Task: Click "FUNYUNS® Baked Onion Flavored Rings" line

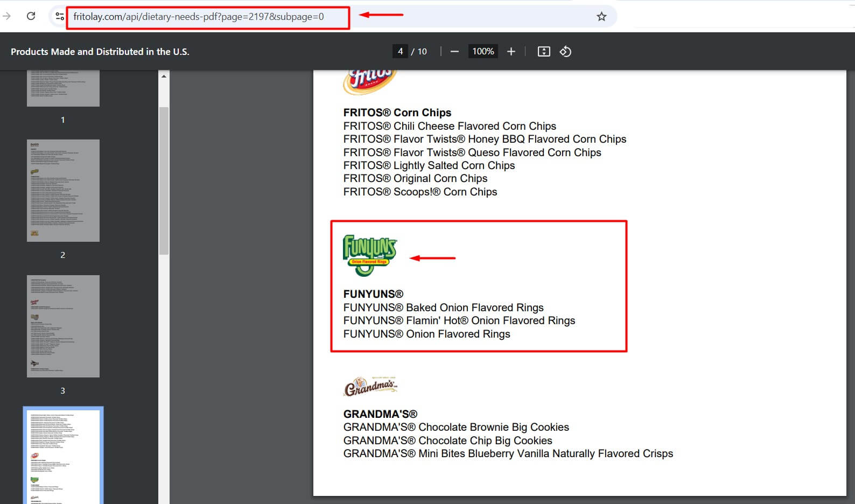Action: pyautogui.click(x=444, y=307)
